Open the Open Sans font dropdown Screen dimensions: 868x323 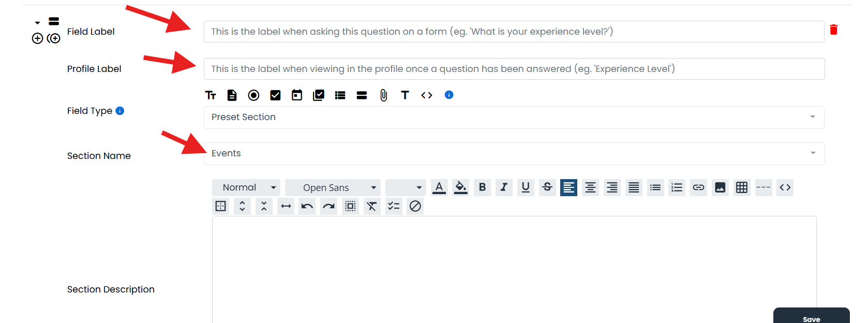click(x=333, y=187)
